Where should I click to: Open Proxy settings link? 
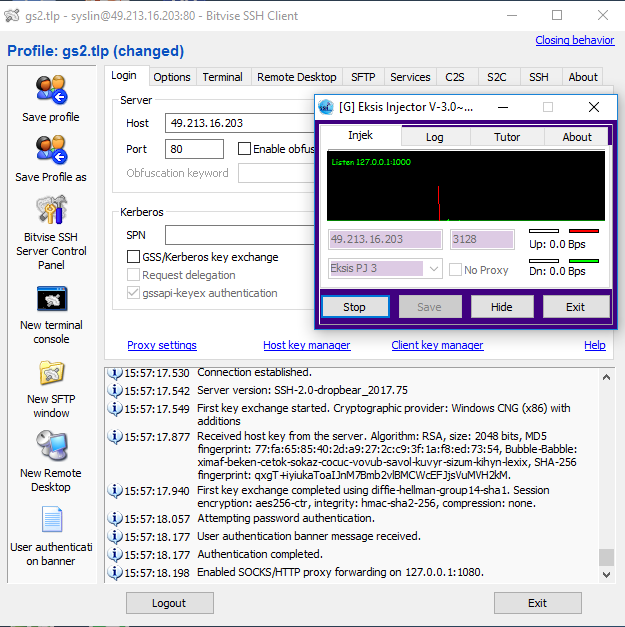click(162, 345)
